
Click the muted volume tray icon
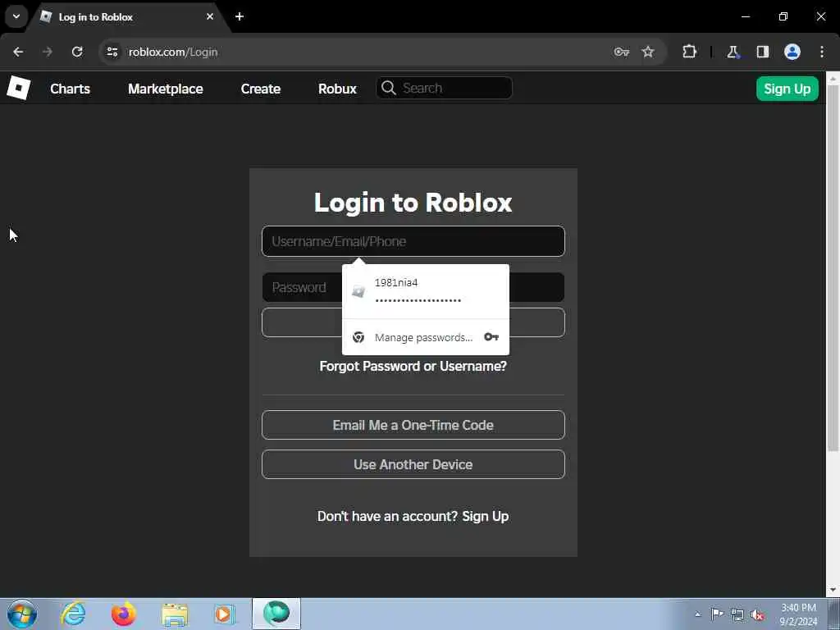[x=757, y=614]
